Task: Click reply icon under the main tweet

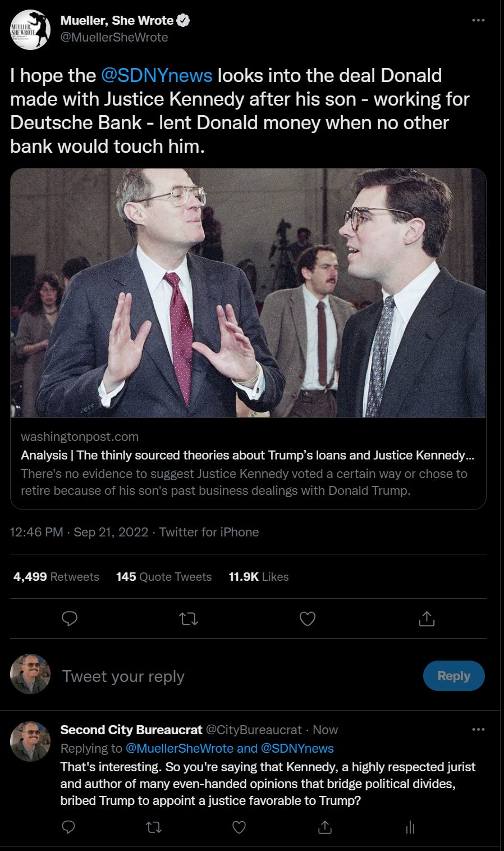Action: pos(69,619)
